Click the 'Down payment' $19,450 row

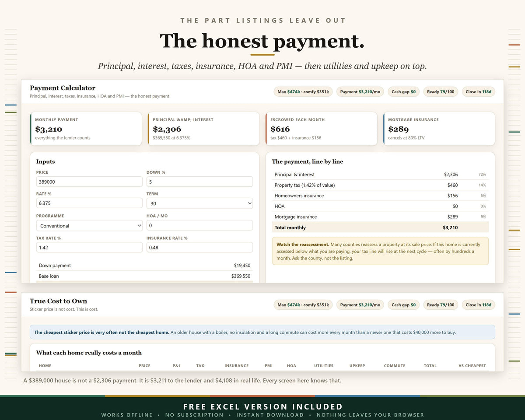pyautogui.click(x=144, y=266)
